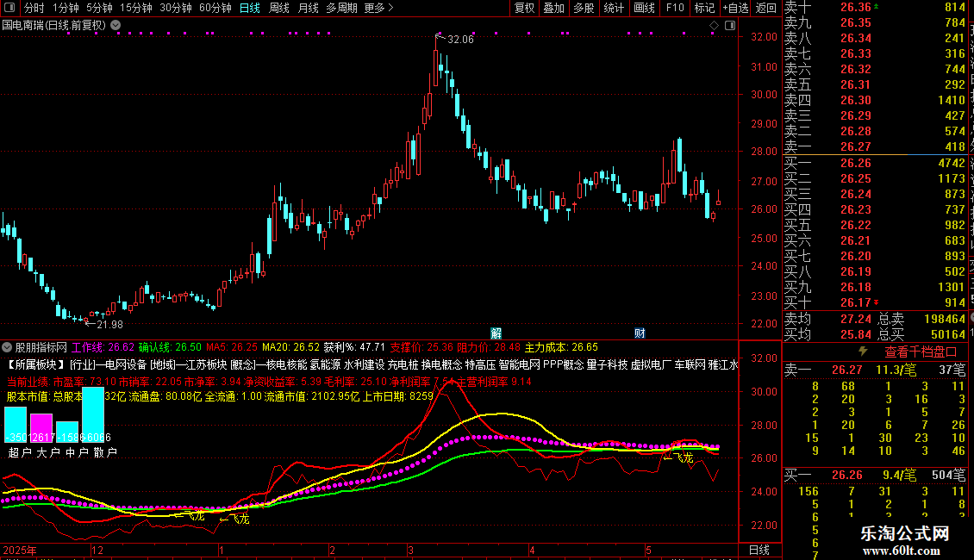Select the 买五 26.22 order row
The height and width of the screenshot is (560, 974).
pos(874,225)
